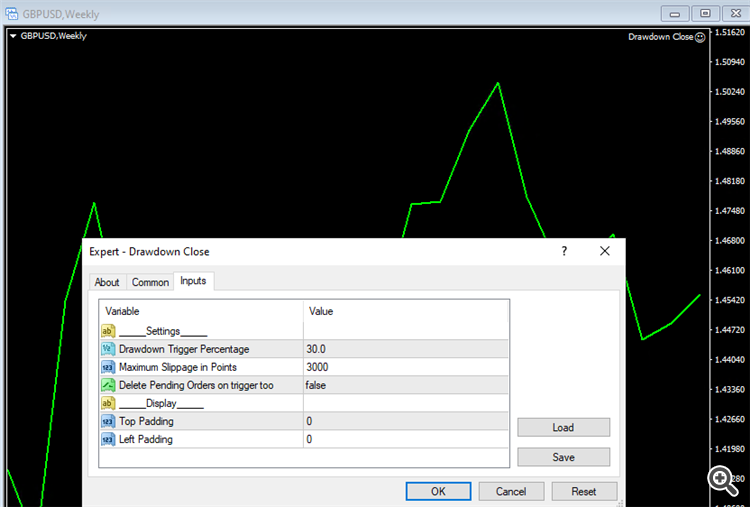
Task: Save the current inputs preset
Action: 563,457
